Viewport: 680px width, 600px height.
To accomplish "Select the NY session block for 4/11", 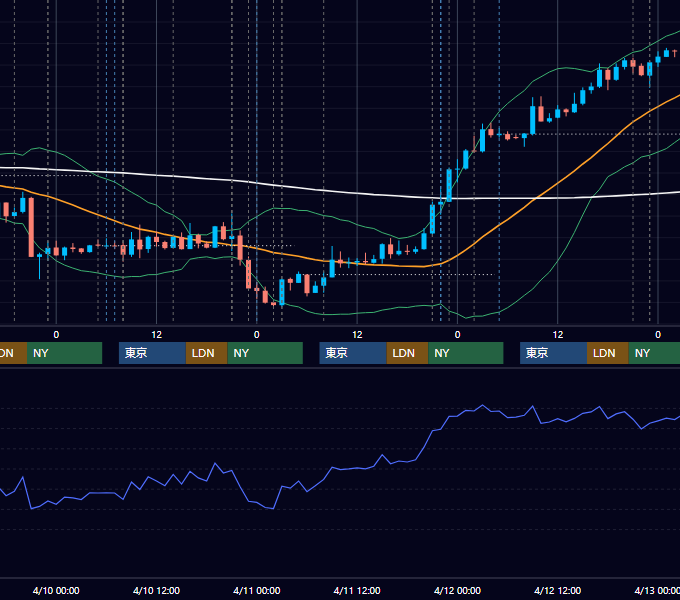I will click(466, 353).
